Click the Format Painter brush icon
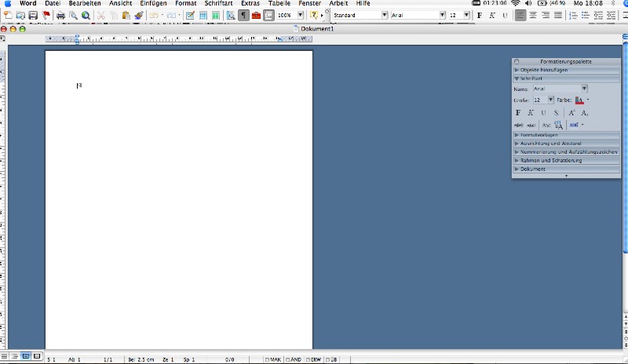This screenshot has height=364, width=628. (139, 16)
